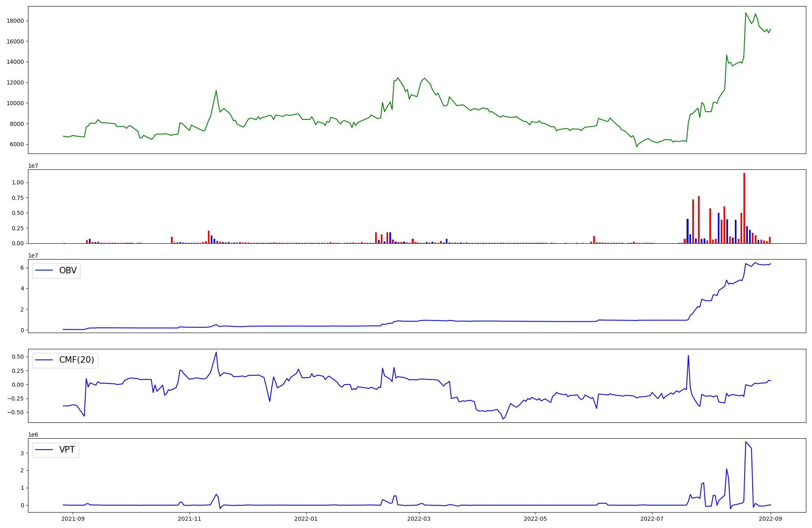Click the 2022-03 x-axis date label

point(419,519)
